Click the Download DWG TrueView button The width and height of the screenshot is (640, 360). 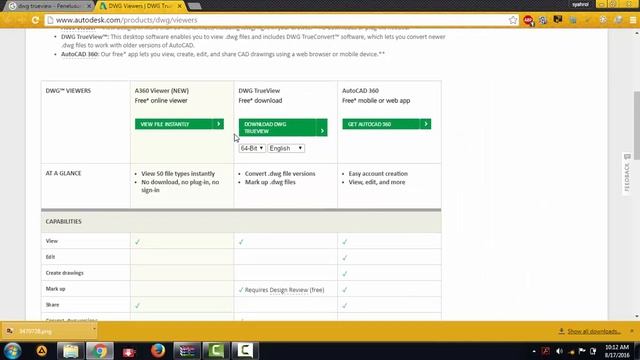(283, 127)
